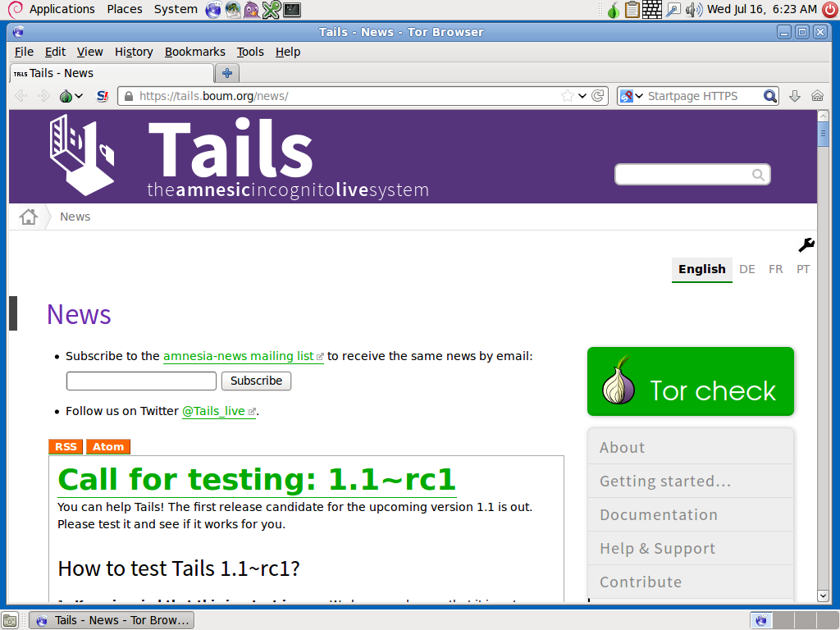The width and height of the screenshot is (840, 630).
Task: Open the Applications menu
Action: coord(62,9)
